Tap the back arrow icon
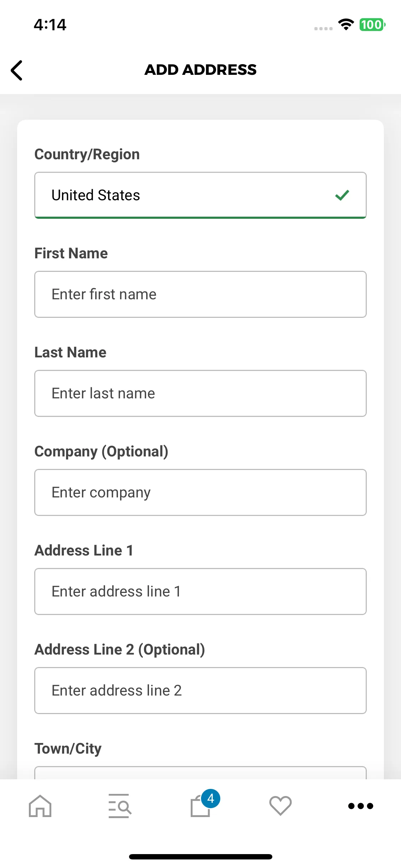Screen dimensions: 401x868 coord(17,70)
